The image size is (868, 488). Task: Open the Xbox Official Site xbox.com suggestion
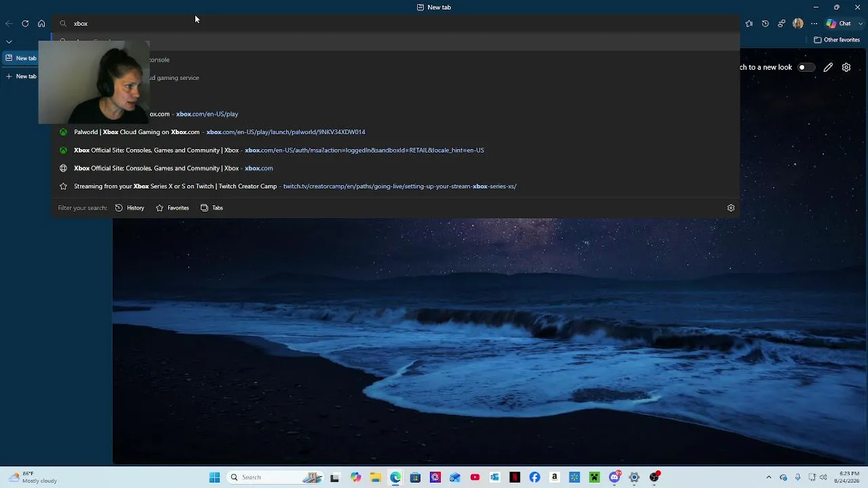(397, 168)
